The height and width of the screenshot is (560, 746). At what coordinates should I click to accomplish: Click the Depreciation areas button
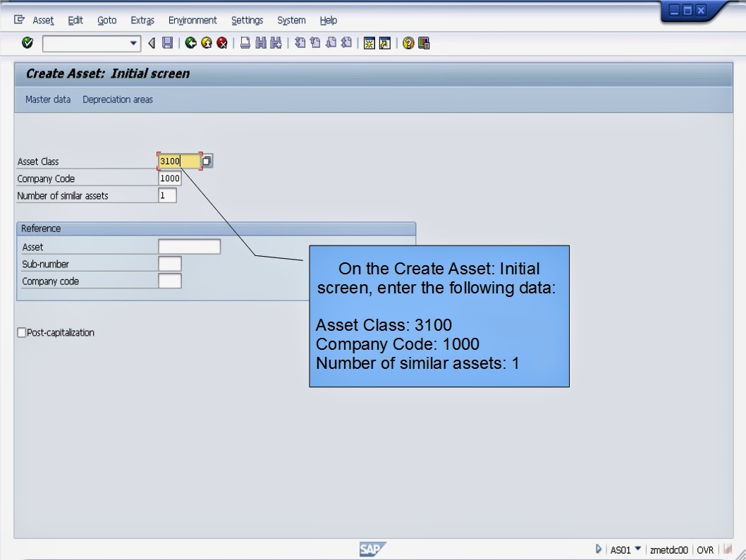click(x=117, y=99)
